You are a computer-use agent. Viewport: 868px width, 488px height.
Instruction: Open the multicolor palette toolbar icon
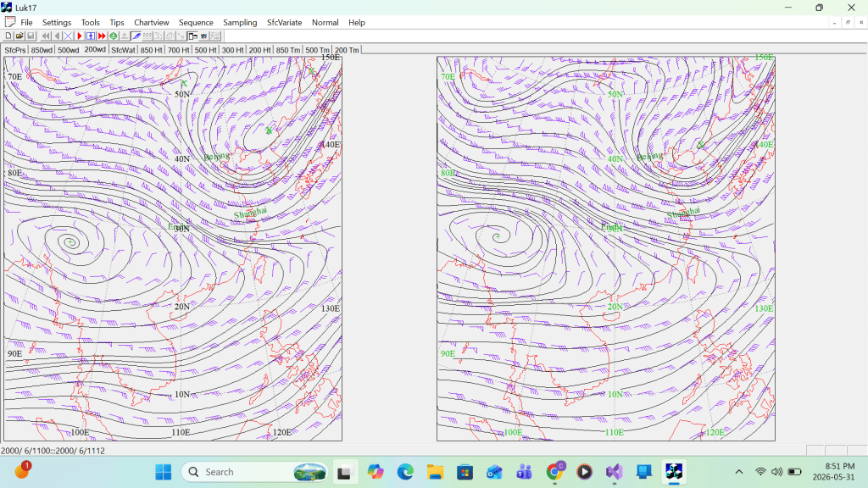point(203,36)
